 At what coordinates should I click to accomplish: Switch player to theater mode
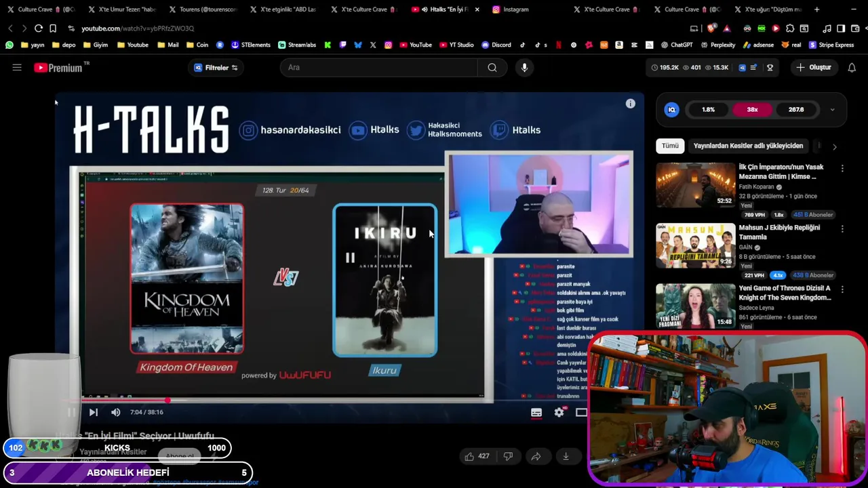click(x=581, y=412)
